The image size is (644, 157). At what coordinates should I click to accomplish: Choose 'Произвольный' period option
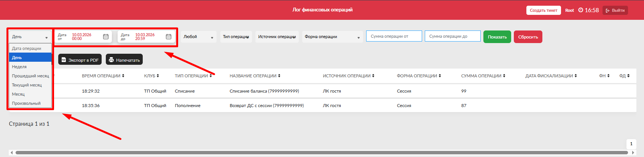coord(26,103)
